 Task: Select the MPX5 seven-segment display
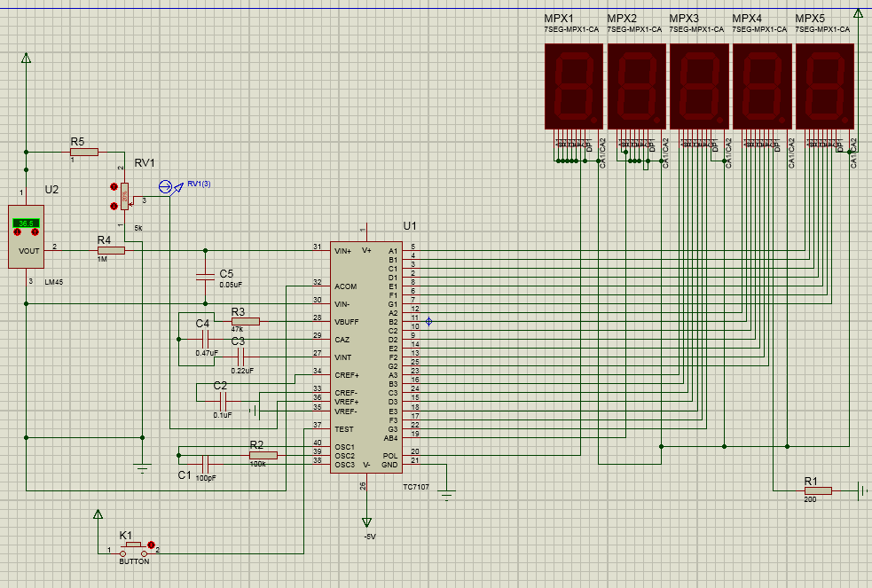pos(825,87)
